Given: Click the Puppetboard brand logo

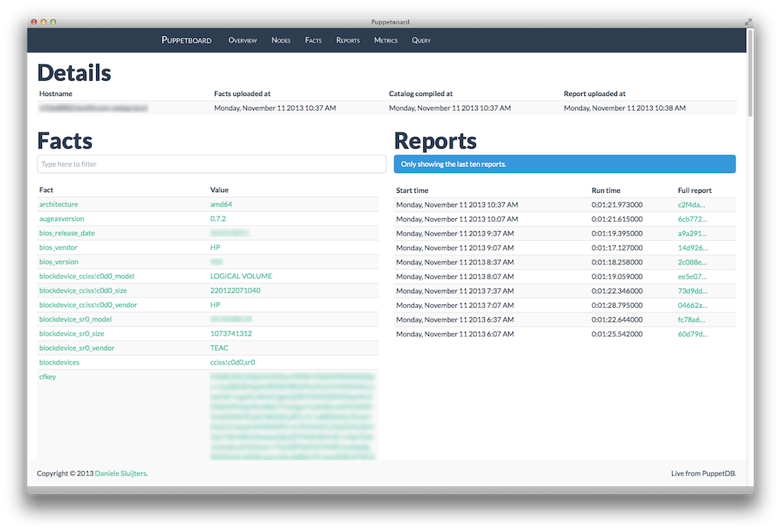Looking at the screenshot, I should (x=186, y=40).
